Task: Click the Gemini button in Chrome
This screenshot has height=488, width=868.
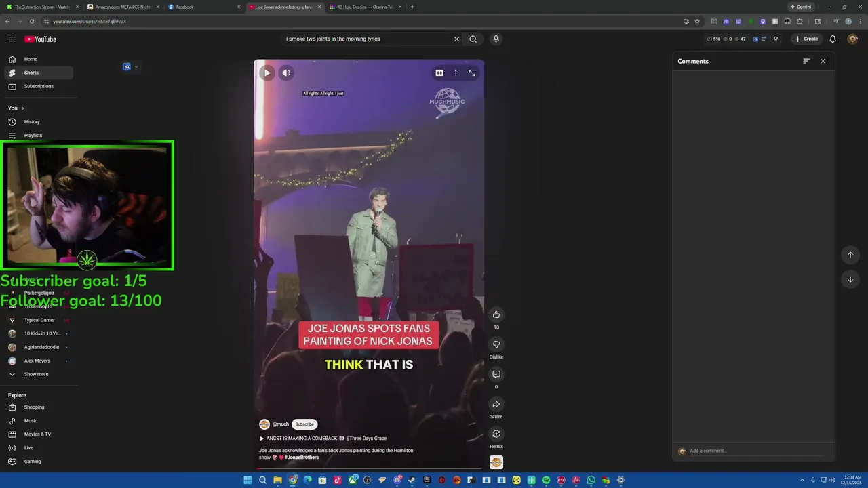Action: click(801, 7)
